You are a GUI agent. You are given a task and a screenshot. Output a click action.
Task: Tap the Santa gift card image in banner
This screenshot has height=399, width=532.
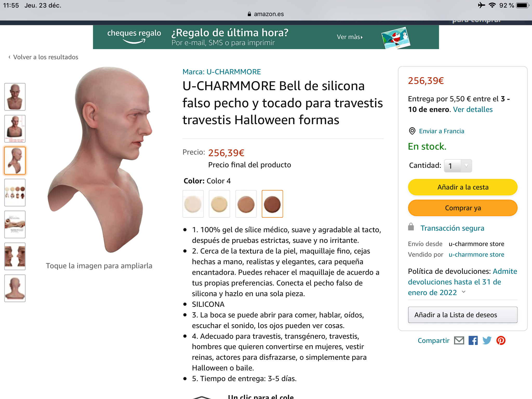[396, 38]
